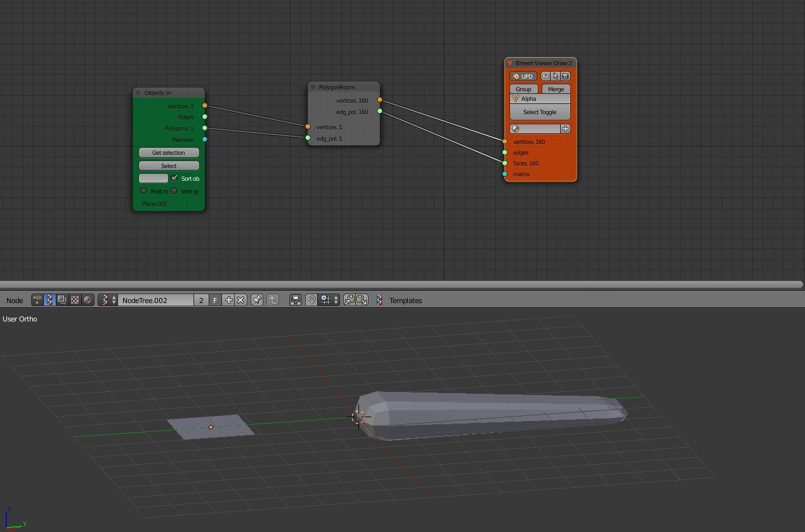Click the empty field beside Sort ob
Image resolution: width=805 pixels, height=532 pixels.
click(154, 178)
